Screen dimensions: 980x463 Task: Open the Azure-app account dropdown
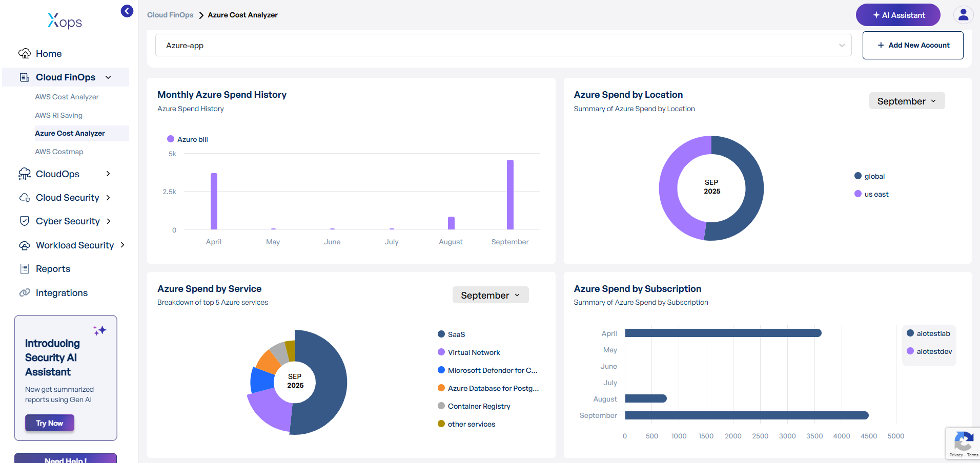click(x=503, y=46)
